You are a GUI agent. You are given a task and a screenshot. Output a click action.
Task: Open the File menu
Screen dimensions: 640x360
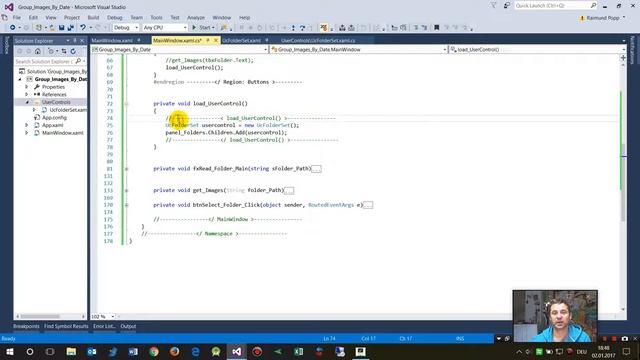click(17, 18)
